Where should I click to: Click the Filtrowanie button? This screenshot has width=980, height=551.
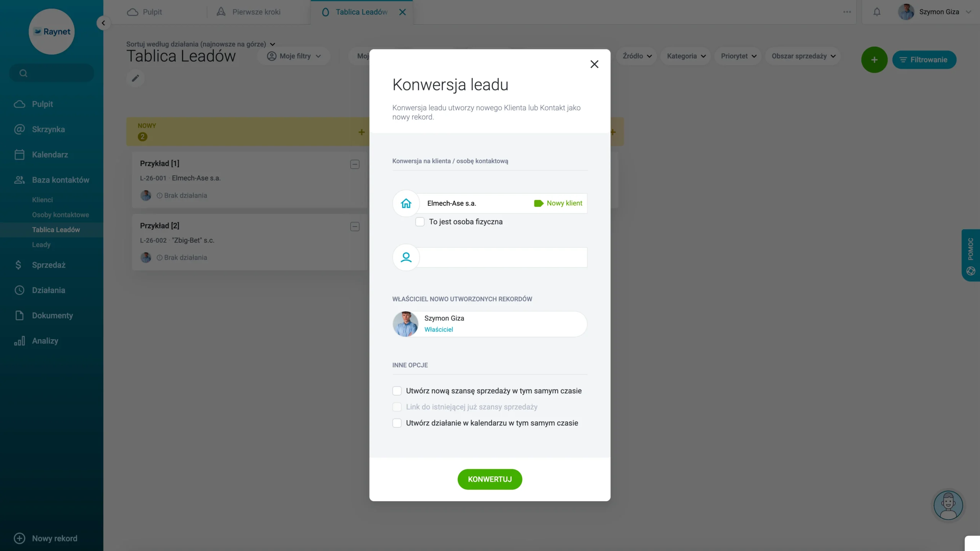tap(924, 60)
